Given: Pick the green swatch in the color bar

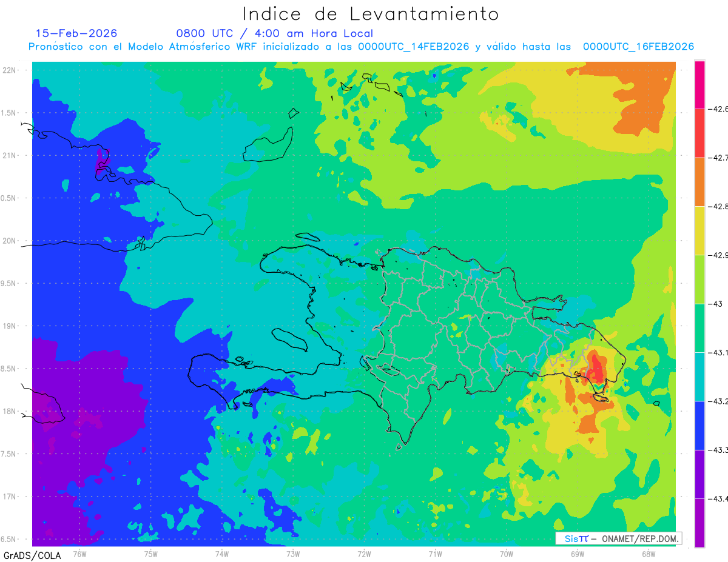Looking at the screenshot, I should click(x=699, y=328).
